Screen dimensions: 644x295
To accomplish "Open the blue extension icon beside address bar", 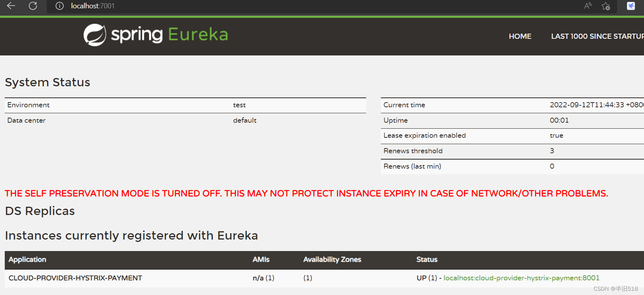I will (631, 6).
